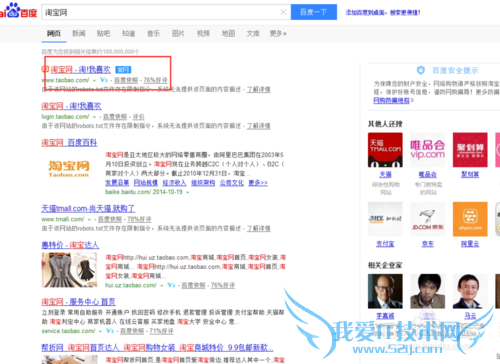Select the 网页 tab
Screen dimensions: 500x364
click(54, 33)
